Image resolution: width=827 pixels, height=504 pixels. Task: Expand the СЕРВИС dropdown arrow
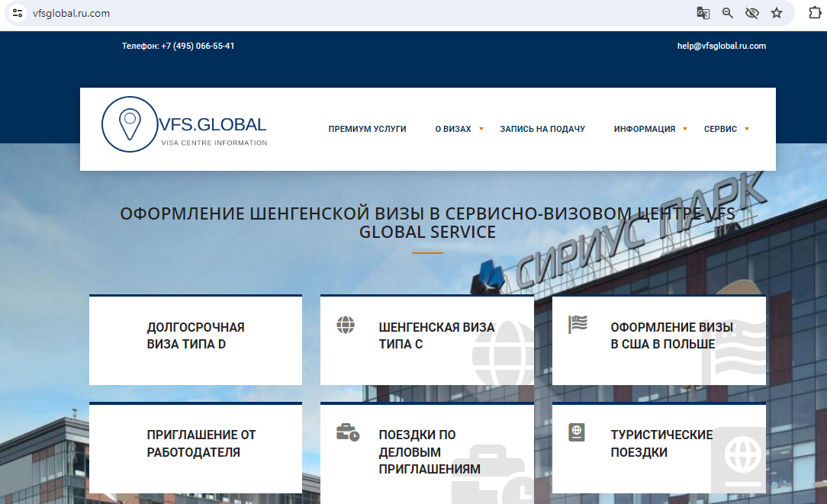tap(747, 129)
